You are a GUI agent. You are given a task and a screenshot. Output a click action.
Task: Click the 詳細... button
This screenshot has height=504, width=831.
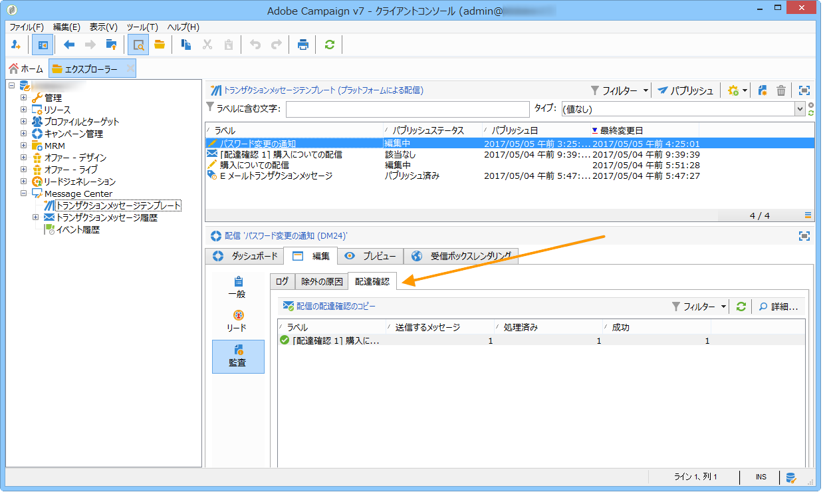(x=778, y=307)
